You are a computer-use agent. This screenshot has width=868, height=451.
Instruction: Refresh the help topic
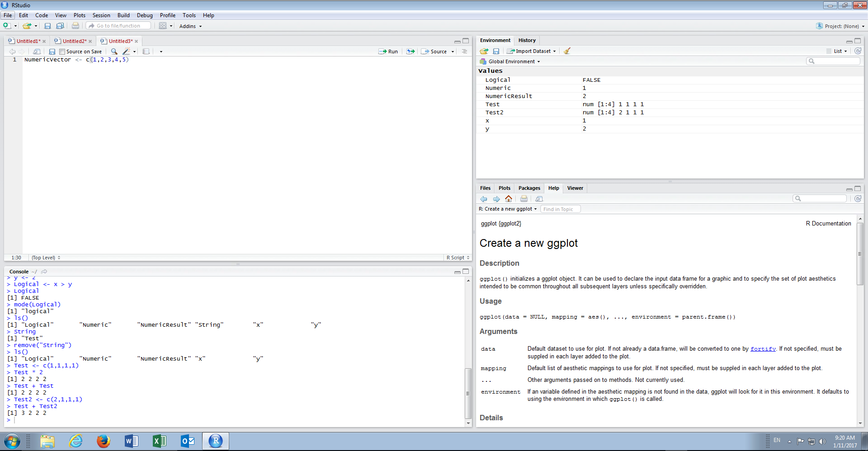click(x=858, y=198)
